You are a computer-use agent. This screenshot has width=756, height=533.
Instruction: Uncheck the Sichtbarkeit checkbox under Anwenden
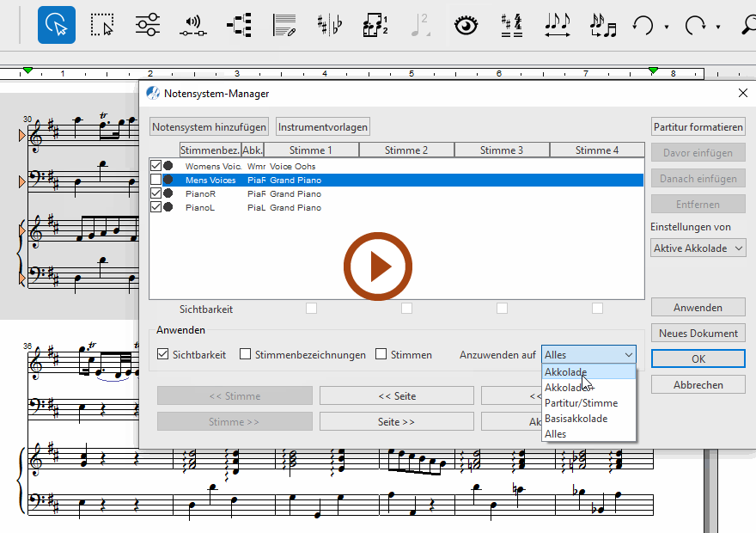(163, 354)
